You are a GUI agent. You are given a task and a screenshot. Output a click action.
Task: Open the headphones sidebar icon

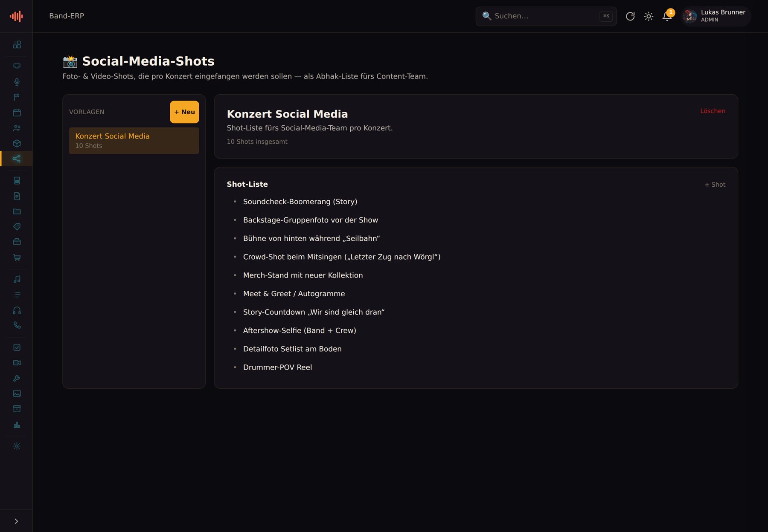17,310
